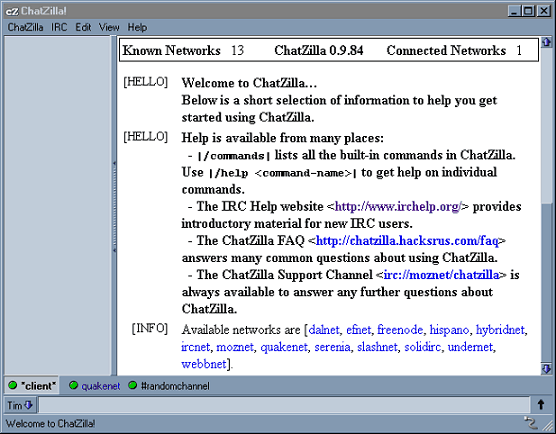This screenshot has height=434, width=556.
Task: Focus the message input box
Action: tap(284, 405)
